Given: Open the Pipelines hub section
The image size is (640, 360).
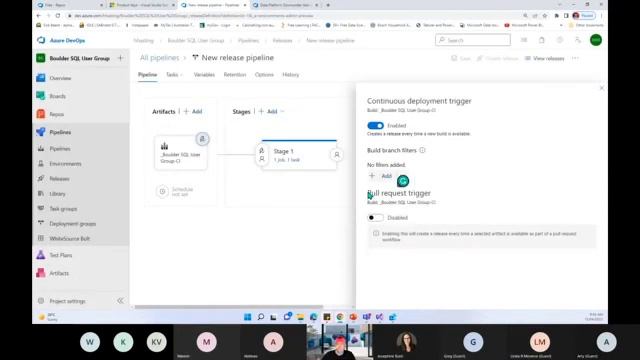Looking at the screenshot, I should pyautogui.click(x=60, y=132).
